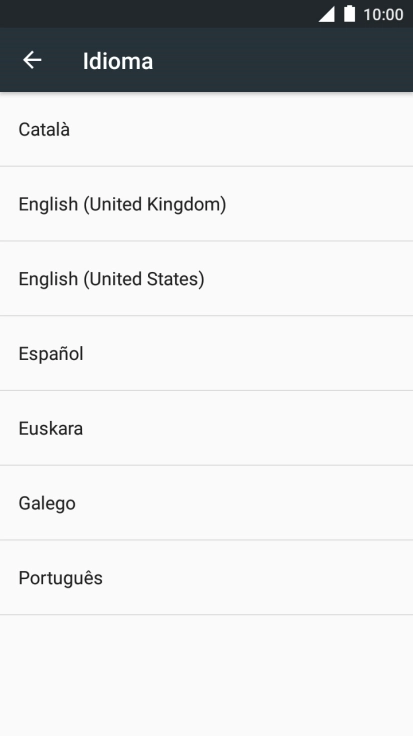Click the blank toolbar area beside Idioma
The height and width of the screenshot is (736, 413).
tap(283, 60)
